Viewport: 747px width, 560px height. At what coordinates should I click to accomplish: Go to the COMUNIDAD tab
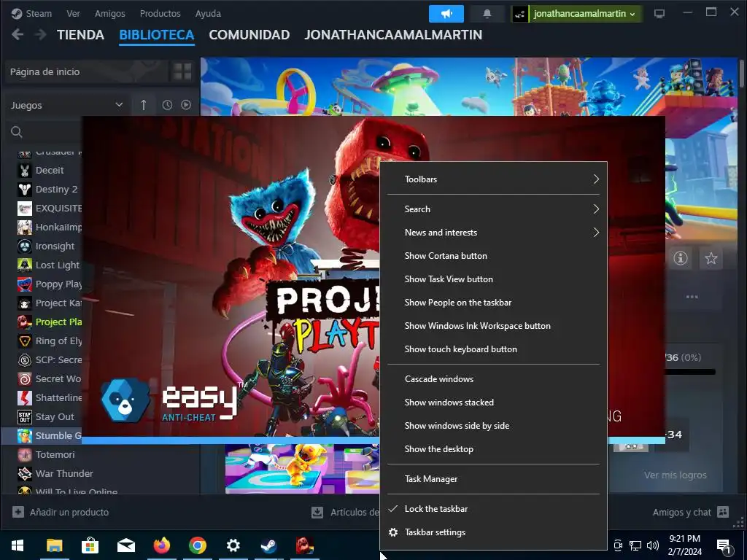[249, 35]
